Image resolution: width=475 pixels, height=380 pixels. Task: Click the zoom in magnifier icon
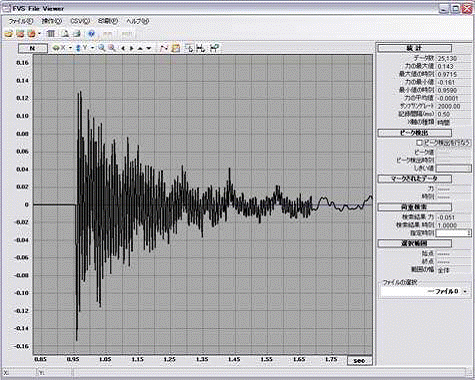pos(101,48)
